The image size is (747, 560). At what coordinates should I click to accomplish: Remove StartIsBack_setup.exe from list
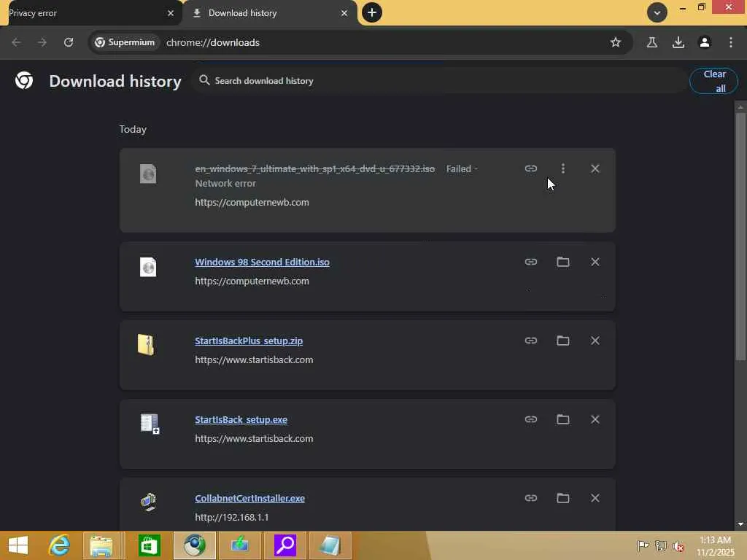coord(595,419)
